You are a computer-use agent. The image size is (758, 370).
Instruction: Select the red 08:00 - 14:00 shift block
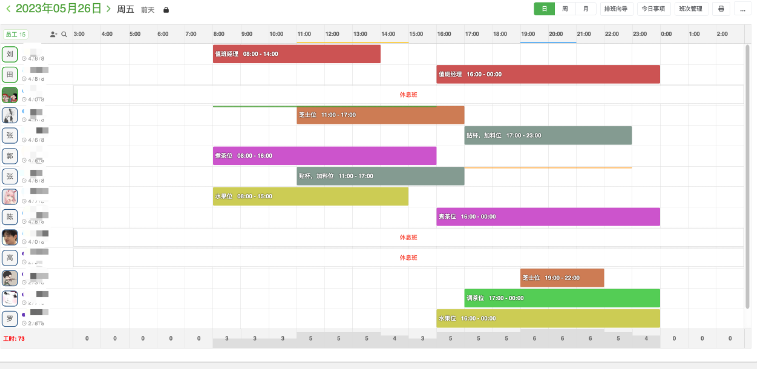(297, 54)
